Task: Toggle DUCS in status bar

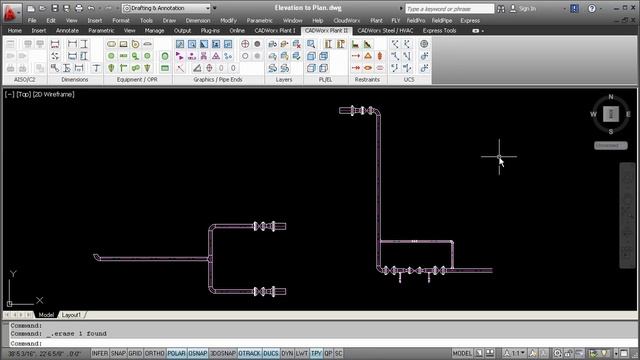Action: pyautogui.click(x=271, y=353)
